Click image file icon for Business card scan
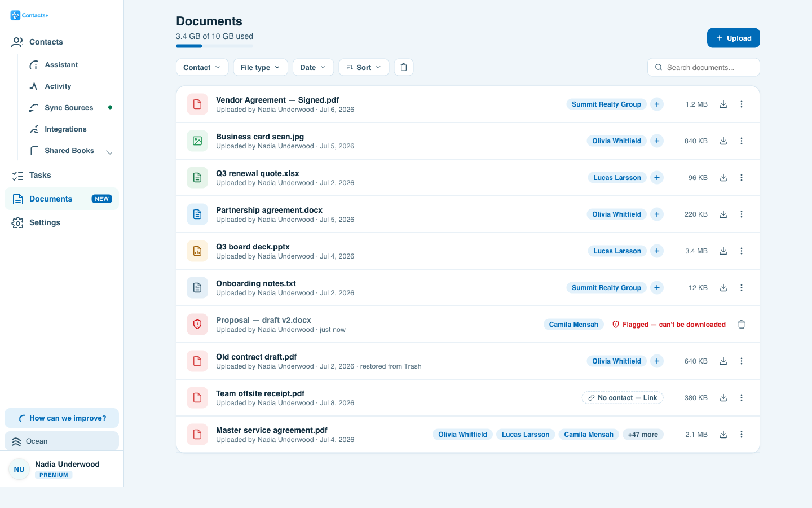 pos(197,141)
